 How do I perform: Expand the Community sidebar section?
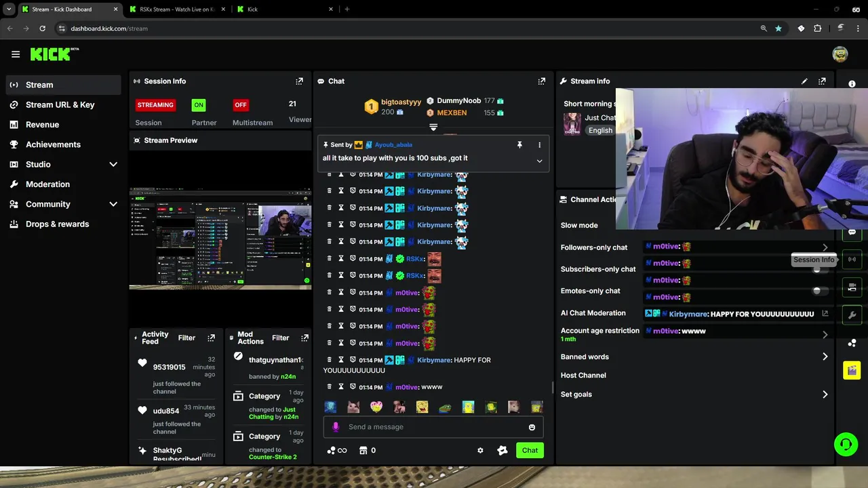113,204
